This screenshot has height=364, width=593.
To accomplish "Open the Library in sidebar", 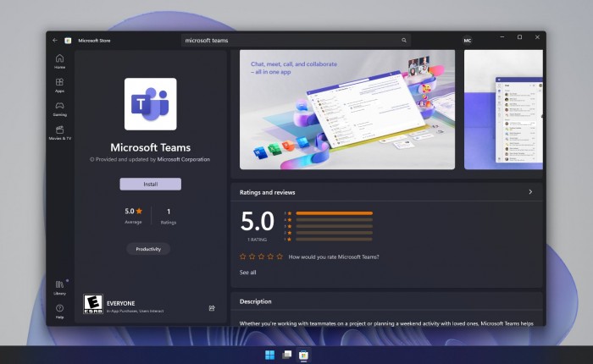I will pyautogui.click(x=59, y=286).
